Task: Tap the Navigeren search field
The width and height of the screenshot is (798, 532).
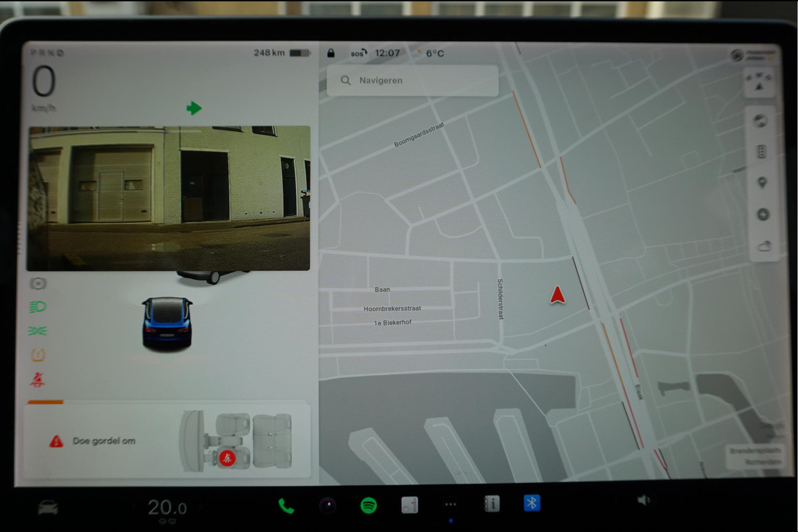Action: pyautogui.click(x=412, y=80)
